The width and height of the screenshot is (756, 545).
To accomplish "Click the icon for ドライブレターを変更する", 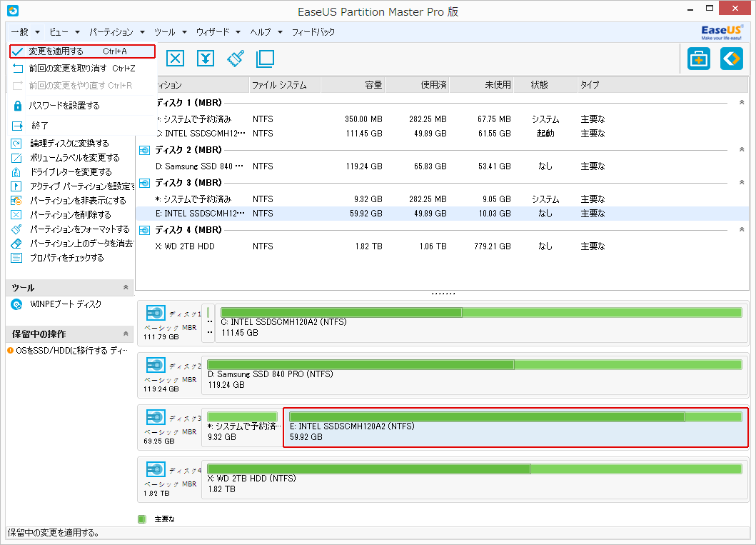I will [x=16, y=171].
